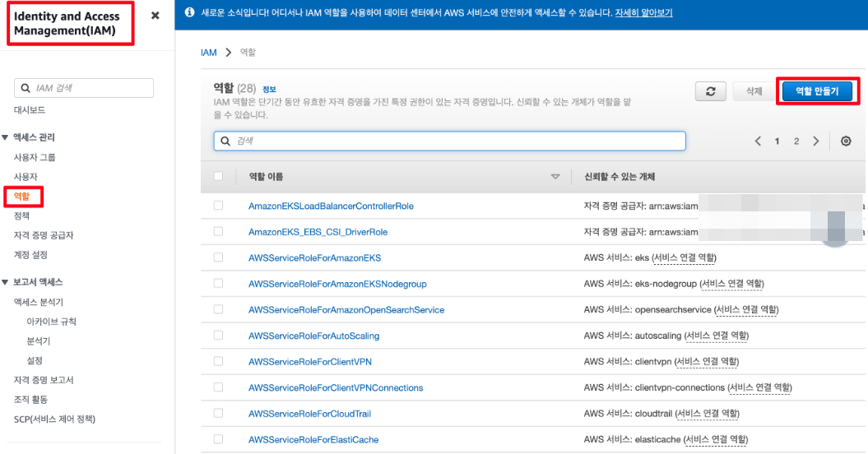Go to page 2 of the roles
Screen dimensions: 868x454
click(x=796, y=141)
